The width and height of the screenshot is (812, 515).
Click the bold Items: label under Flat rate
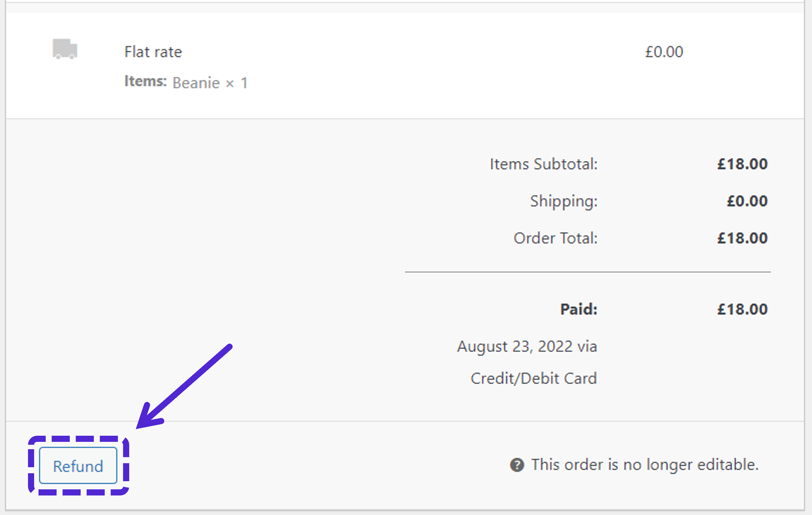click(x=145, y=82)
